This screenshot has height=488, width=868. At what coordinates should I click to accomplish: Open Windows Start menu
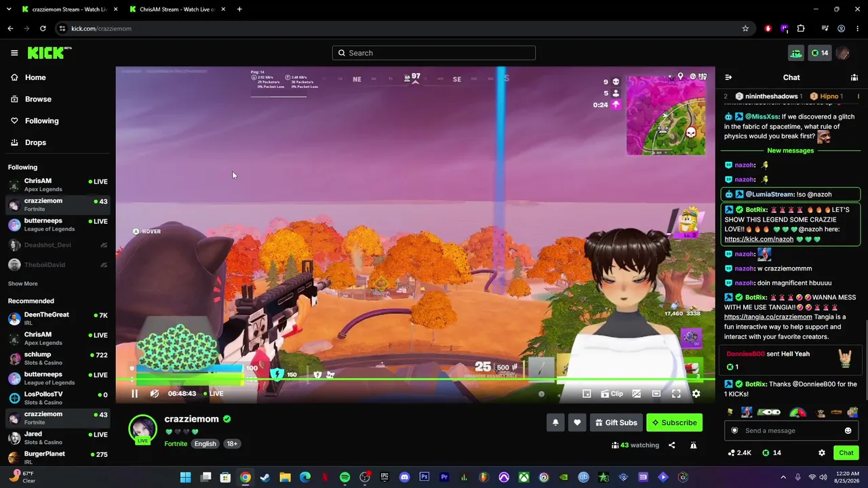(185, 477)
